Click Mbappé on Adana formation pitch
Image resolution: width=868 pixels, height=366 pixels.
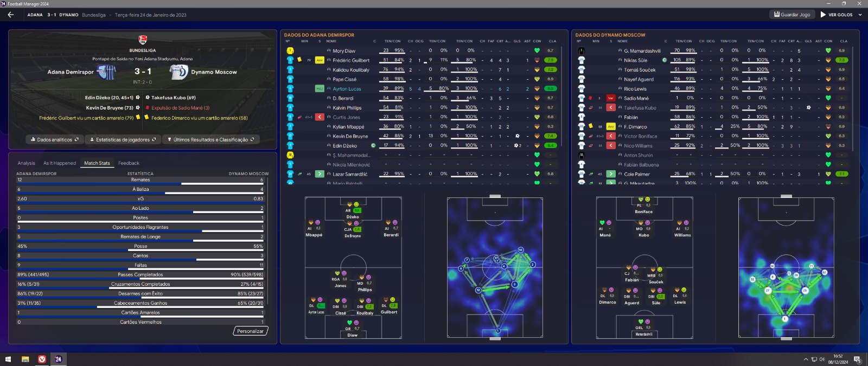click(314, 229)
